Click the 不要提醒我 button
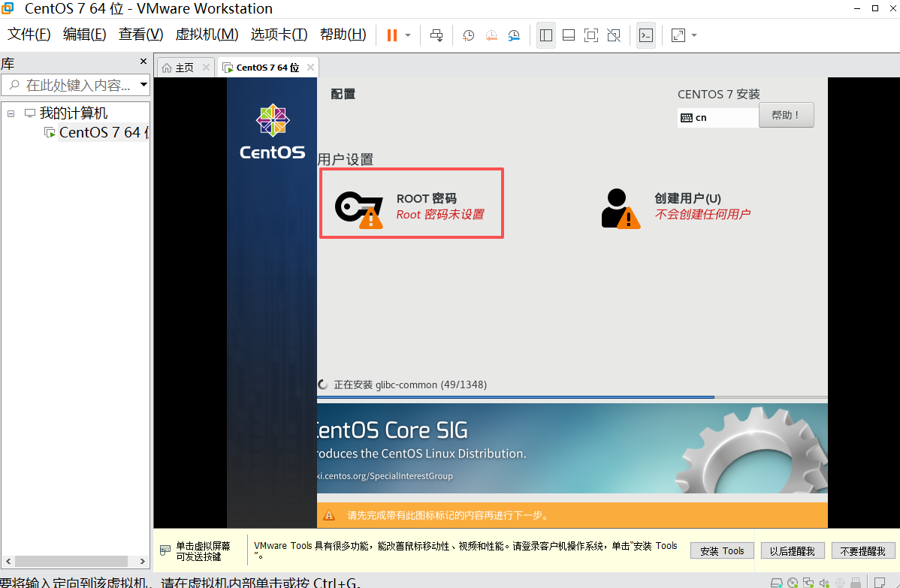This screenshot has height=588, width=900. point(862,550)
